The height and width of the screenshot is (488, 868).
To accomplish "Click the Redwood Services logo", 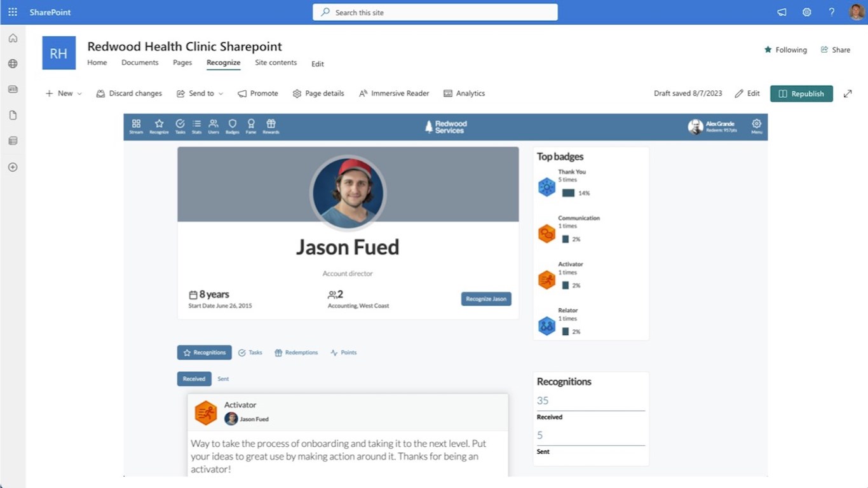I will tap(446, 127).
